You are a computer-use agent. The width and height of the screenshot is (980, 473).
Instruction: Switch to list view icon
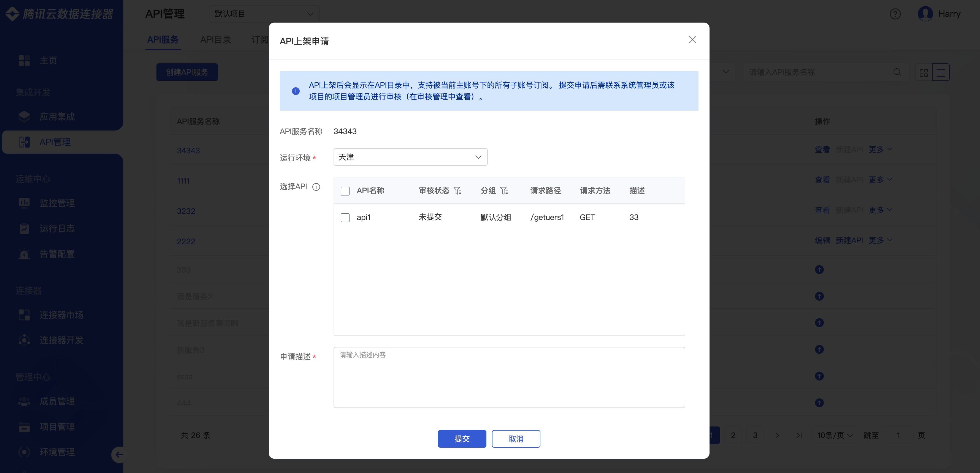coord(941,72)
